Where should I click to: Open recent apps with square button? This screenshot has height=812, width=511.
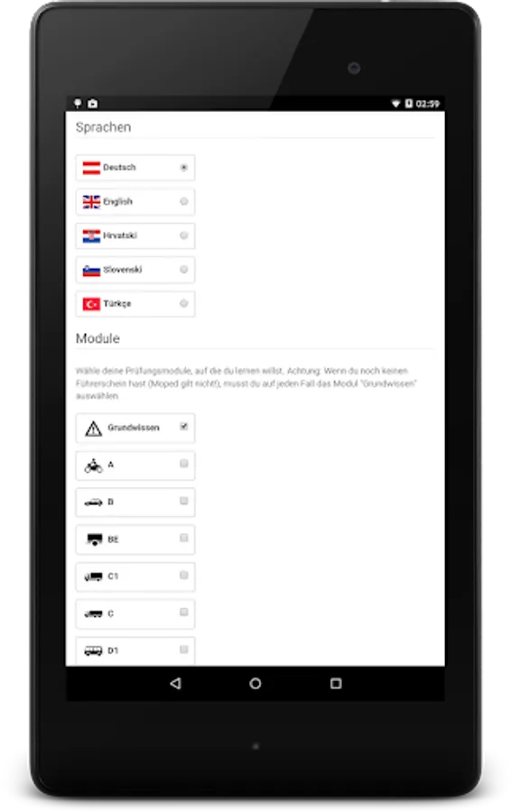(336, 684)
